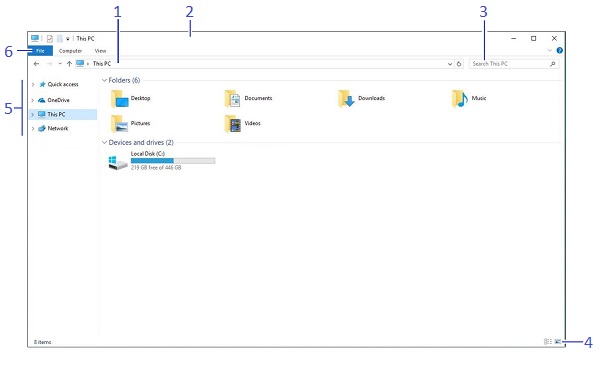600x370 pixels.
Task: Expand the This PC tree node
Action: [33, 114]
